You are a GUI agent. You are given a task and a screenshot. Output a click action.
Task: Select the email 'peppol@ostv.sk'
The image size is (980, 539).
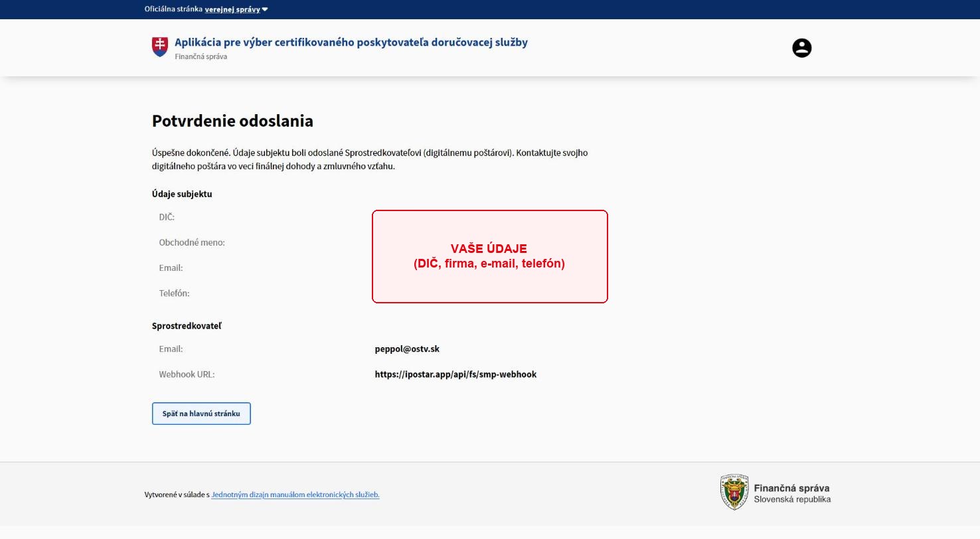click(x=407, y=349)
